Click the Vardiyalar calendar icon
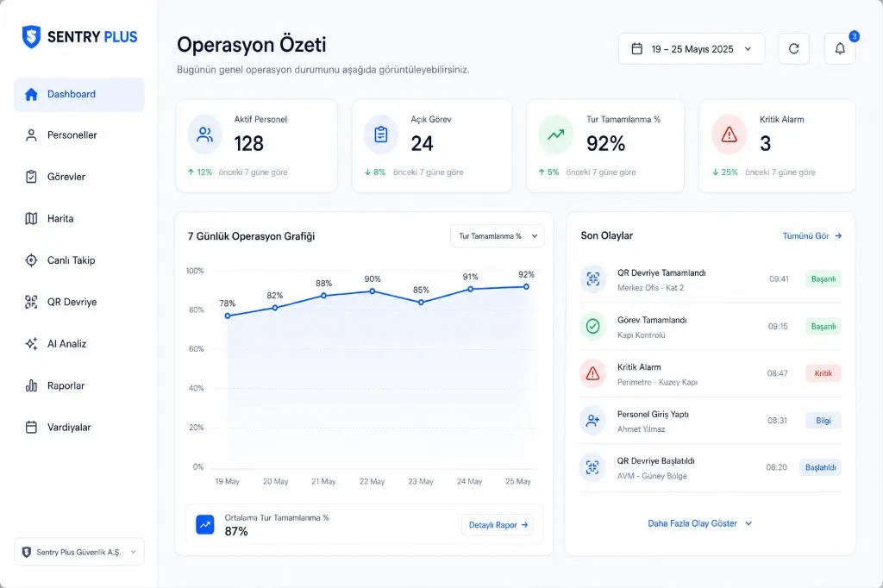The width and height of the screenshot is (883, 588). (x=32, y=428)
